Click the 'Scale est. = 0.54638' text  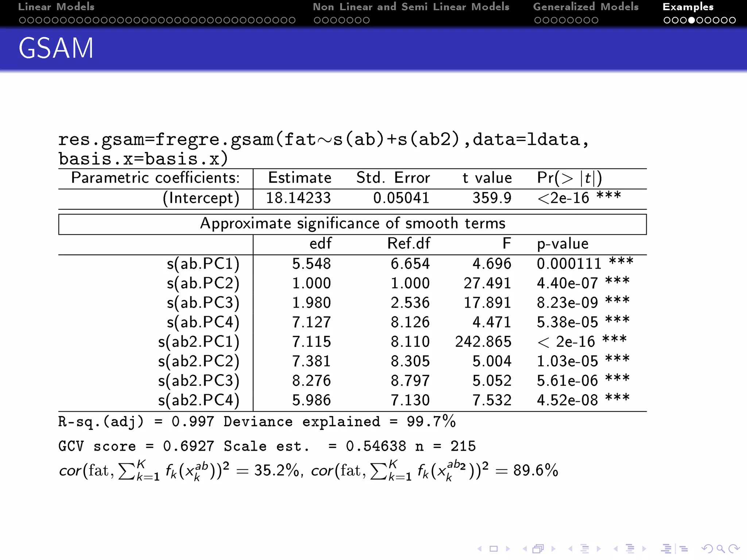[x=315, y=446]
